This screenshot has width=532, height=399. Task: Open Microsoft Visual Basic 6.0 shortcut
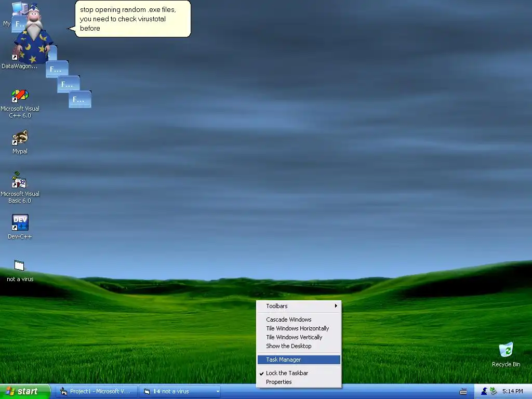pyautogui.click(x=20, y=188)
